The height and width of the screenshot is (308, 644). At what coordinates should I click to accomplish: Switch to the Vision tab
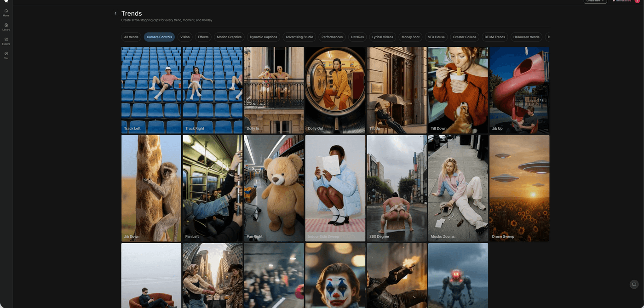click(185, 37)
